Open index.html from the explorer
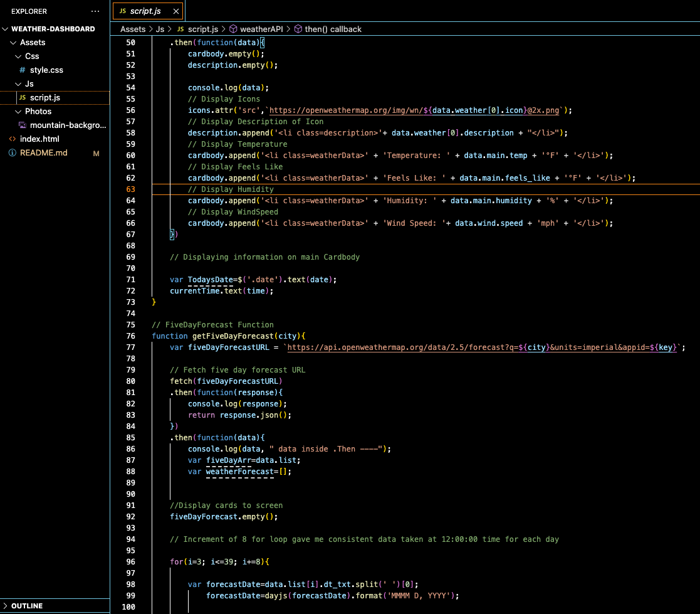Screen dimensions: 700x614 point(39,139)
